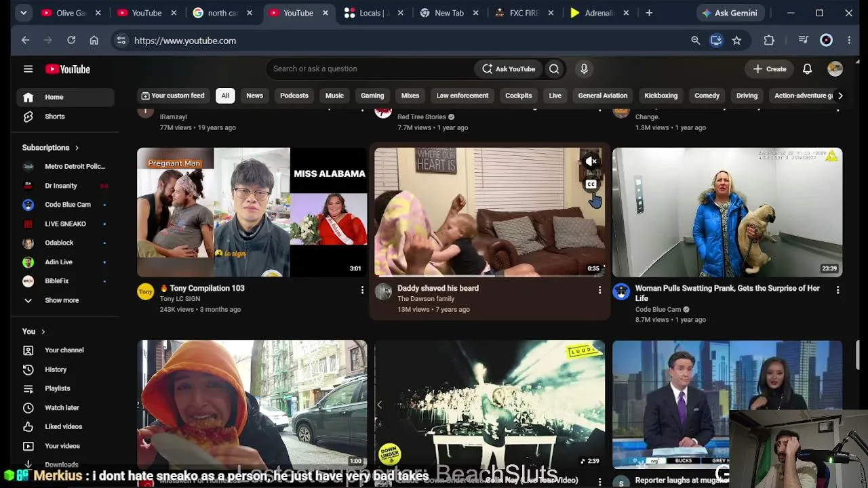Viewport: 868px width, 488px height.
Task: Switch to the FXC FIRE browser tab
Action: (x=524, y=13)
